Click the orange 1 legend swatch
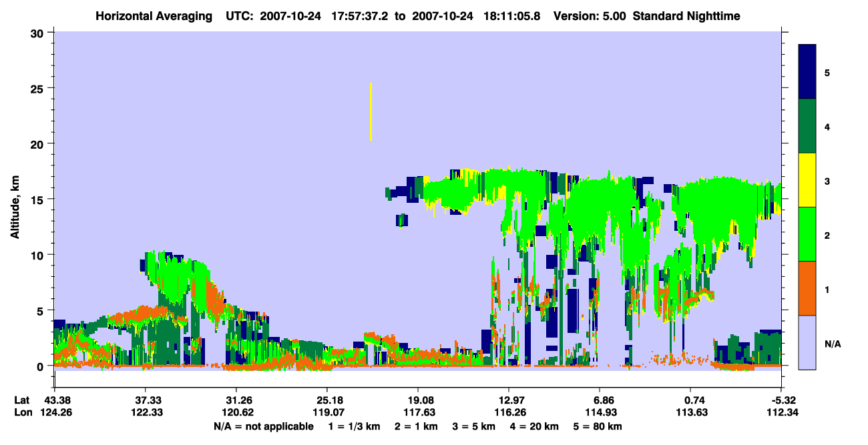The width and height of the screenshot is (868, 445). (x=807, y=288)
